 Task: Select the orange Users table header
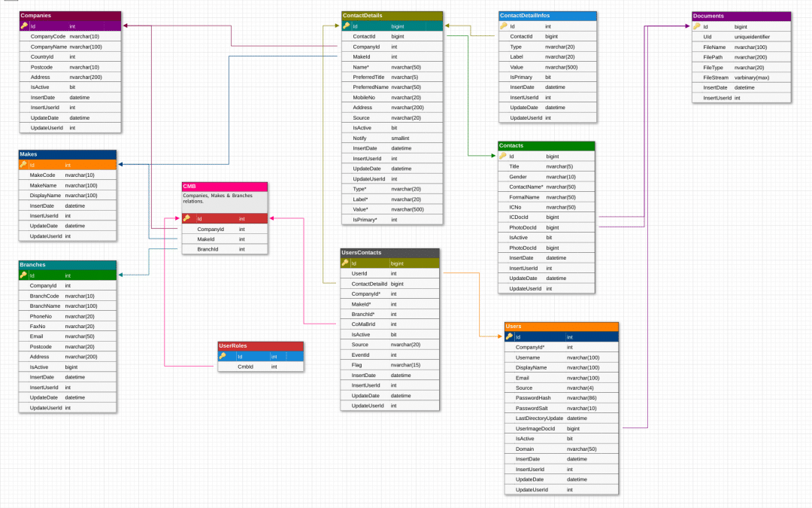click(x=562, y=327)
